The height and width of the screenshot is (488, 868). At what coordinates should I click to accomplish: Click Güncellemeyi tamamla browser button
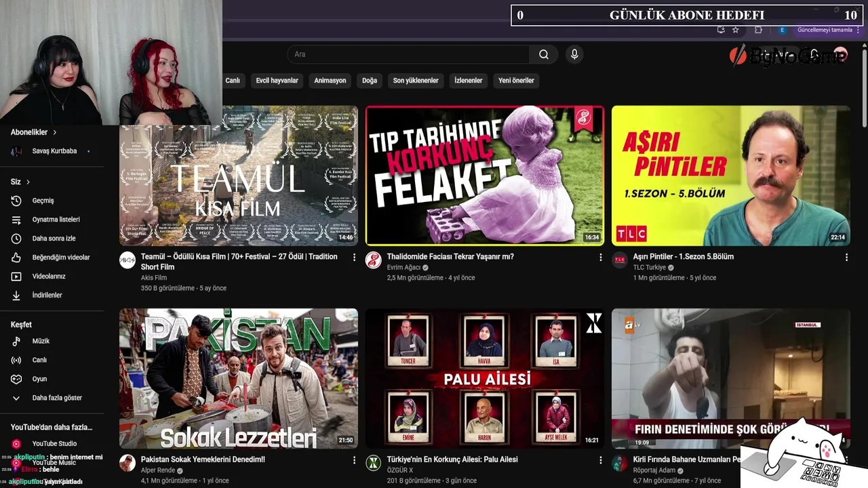click(825, 30)
